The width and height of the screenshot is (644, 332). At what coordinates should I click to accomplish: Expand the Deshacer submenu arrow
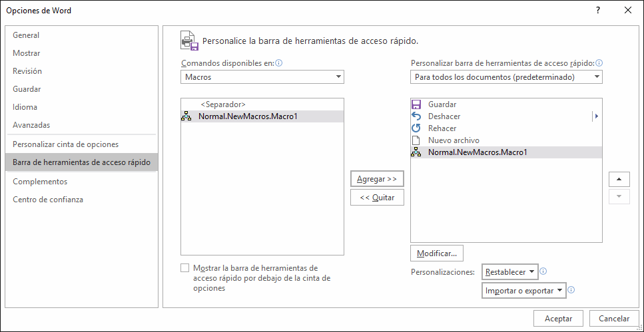(596, 116)
